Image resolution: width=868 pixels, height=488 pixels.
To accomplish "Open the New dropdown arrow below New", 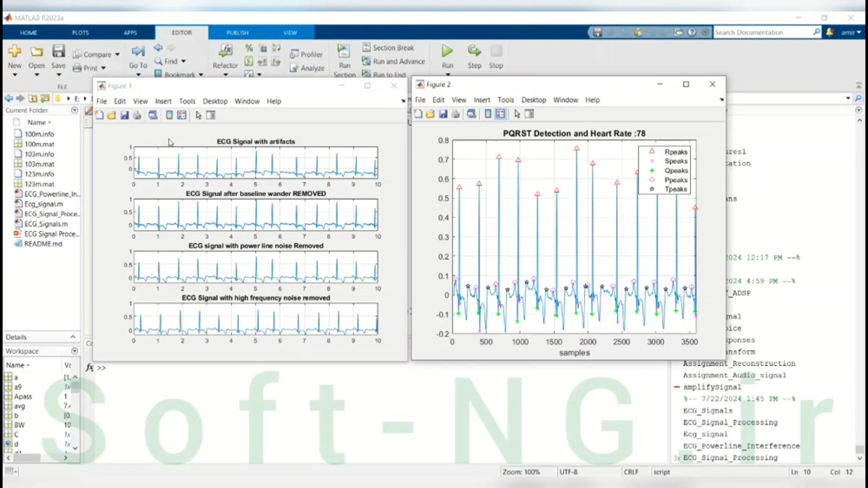I will [x=14, y=75].
